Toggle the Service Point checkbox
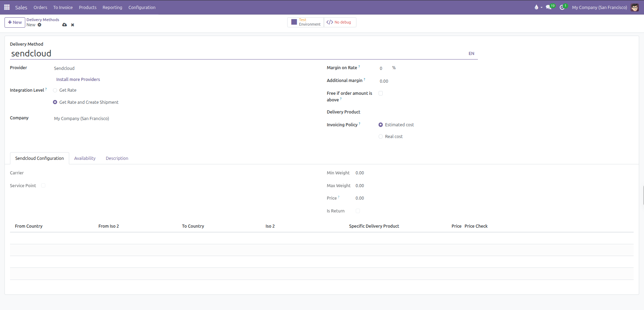644x310 pixels. pyautogui.click(x=43, y=186)
